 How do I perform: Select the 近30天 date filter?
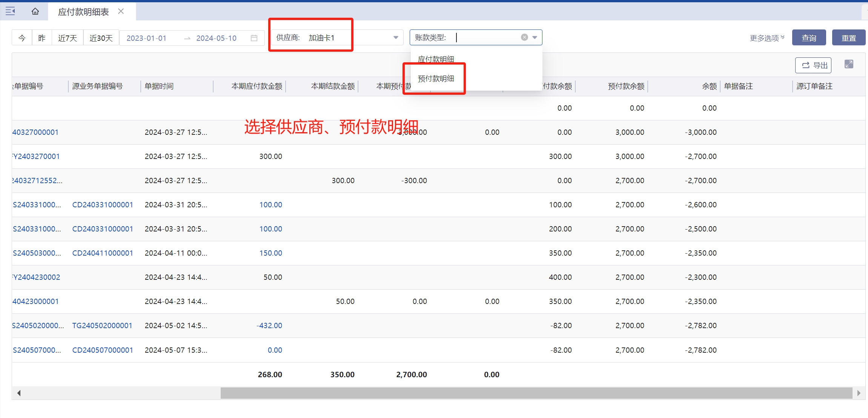point(101,38)
